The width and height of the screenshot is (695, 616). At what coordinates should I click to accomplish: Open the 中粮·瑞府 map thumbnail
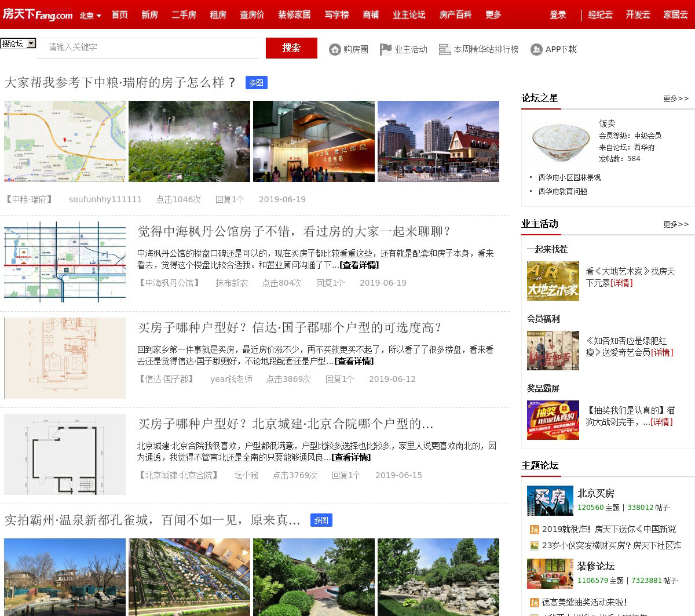pos(65,141)
